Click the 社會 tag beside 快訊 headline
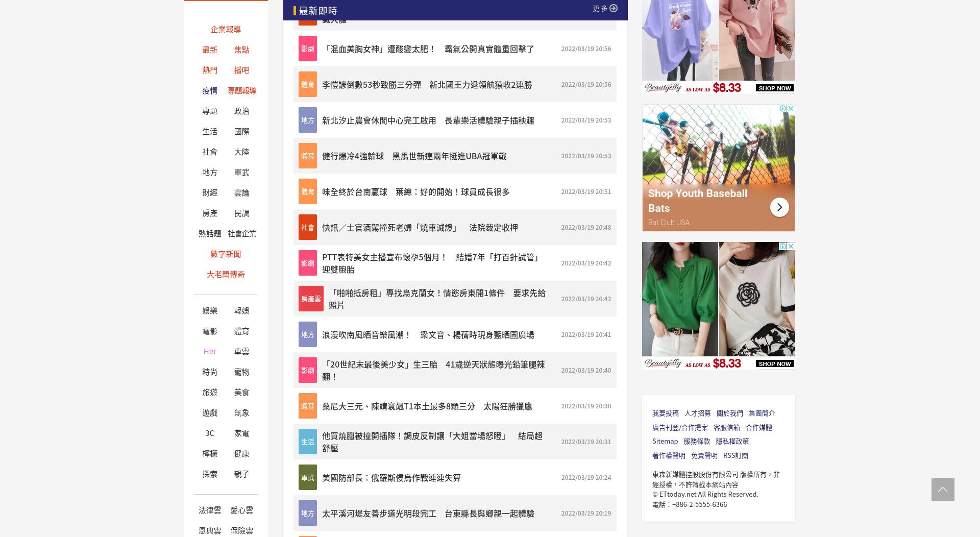 308,227
